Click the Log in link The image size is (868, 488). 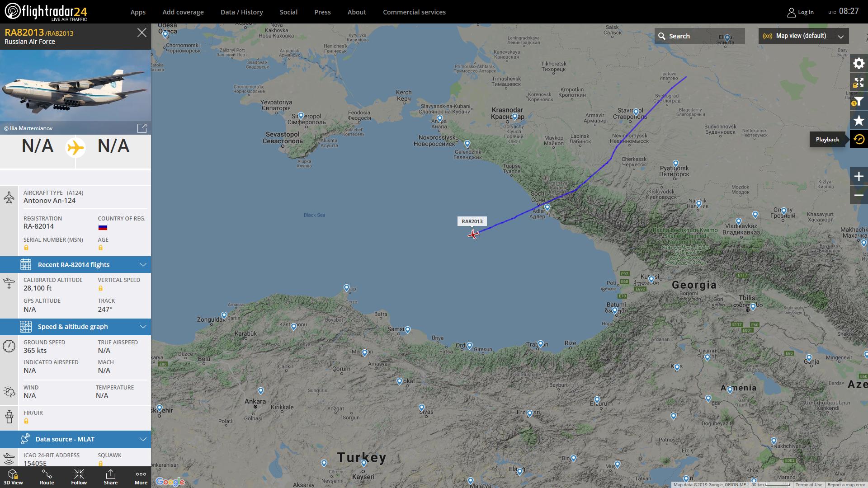click(x=800, y=12)
